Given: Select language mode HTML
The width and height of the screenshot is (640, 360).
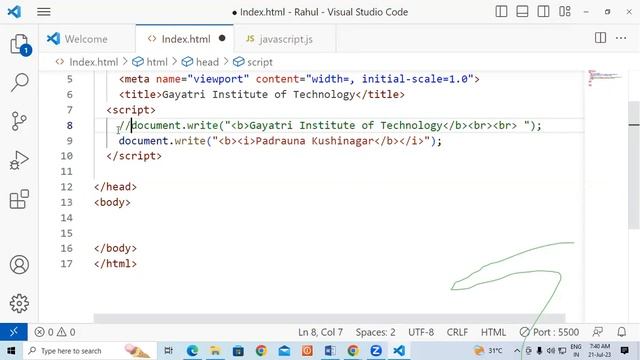Looking at the screenshot, I should (493, 332).
